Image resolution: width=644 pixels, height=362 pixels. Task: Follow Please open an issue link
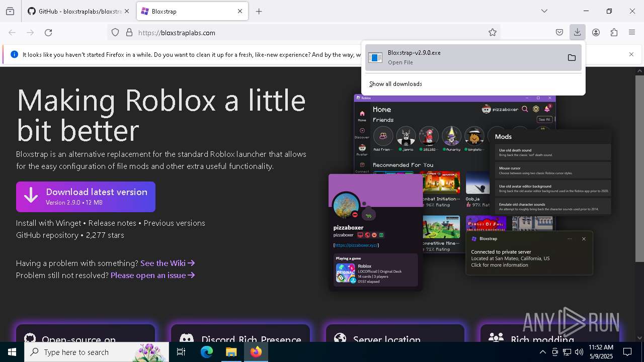(153, 275)
